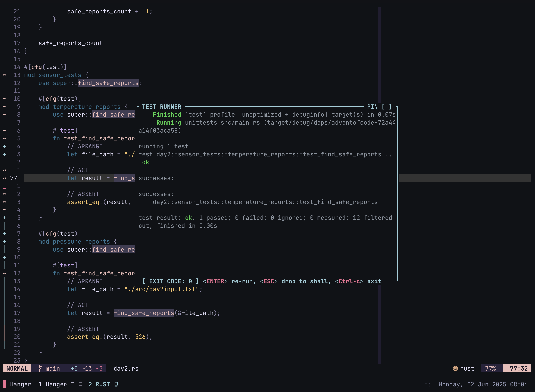Click the ~13 changed lines count
This screenshot has width=535, height=392.
point(86,368)
